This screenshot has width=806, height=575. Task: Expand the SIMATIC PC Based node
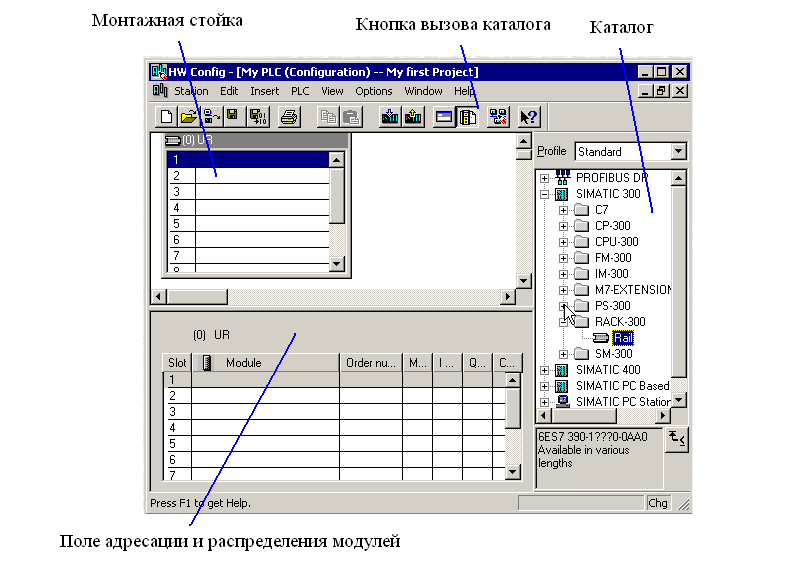click(544, 386)
